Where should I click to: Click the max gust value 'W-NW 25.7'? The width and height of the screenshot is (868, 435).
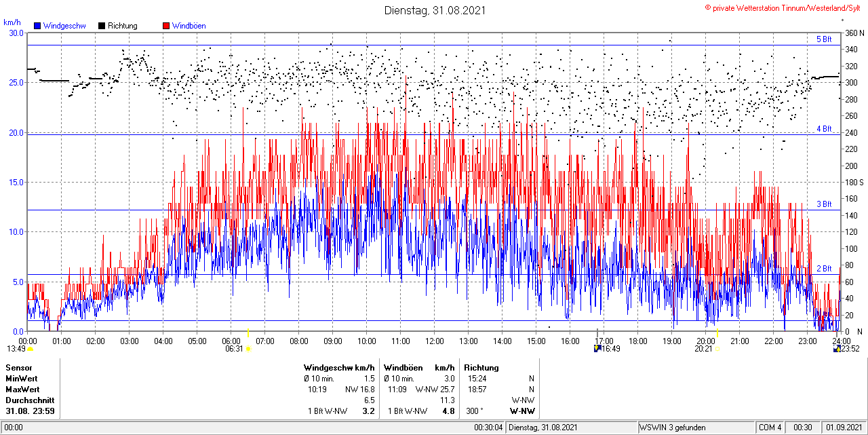tap(435, 390)
